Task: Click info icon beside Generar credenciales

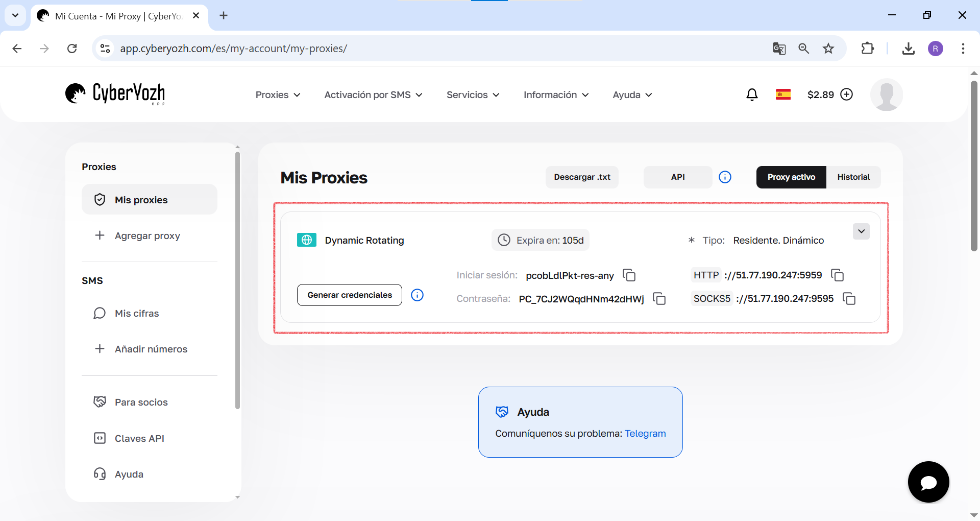Action: 417,295
